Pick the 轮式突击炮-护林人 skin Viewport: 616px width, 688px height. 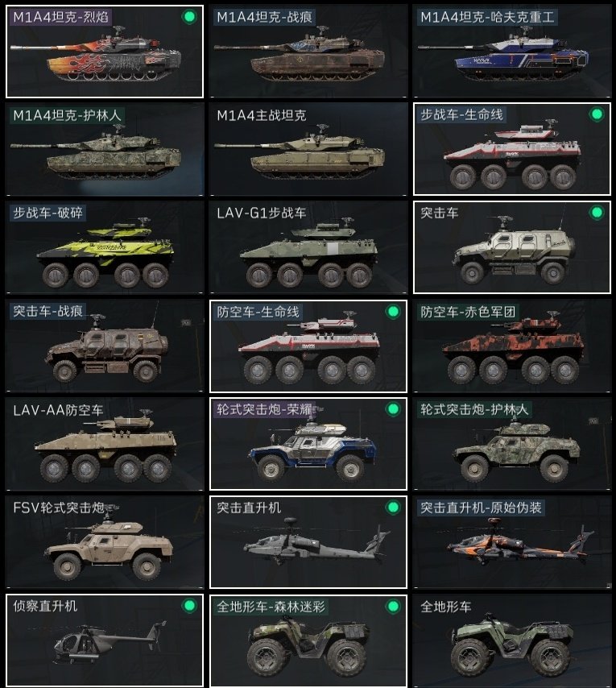click(x=511, y=444)
